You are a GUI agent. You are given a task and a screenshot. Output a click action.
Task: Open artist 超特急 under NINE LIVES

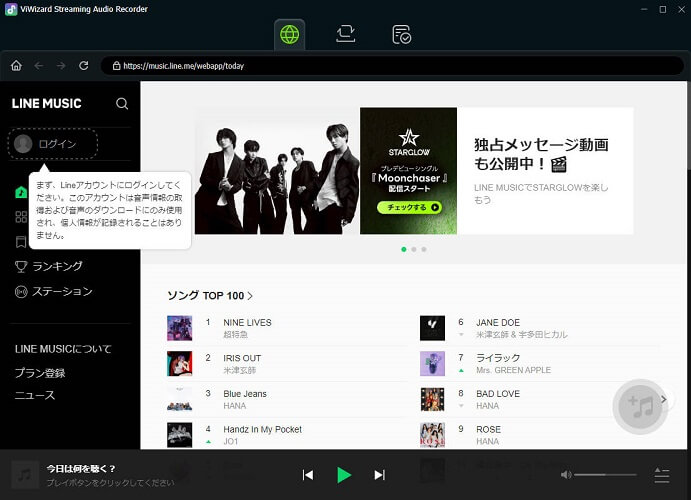[235, 334]
